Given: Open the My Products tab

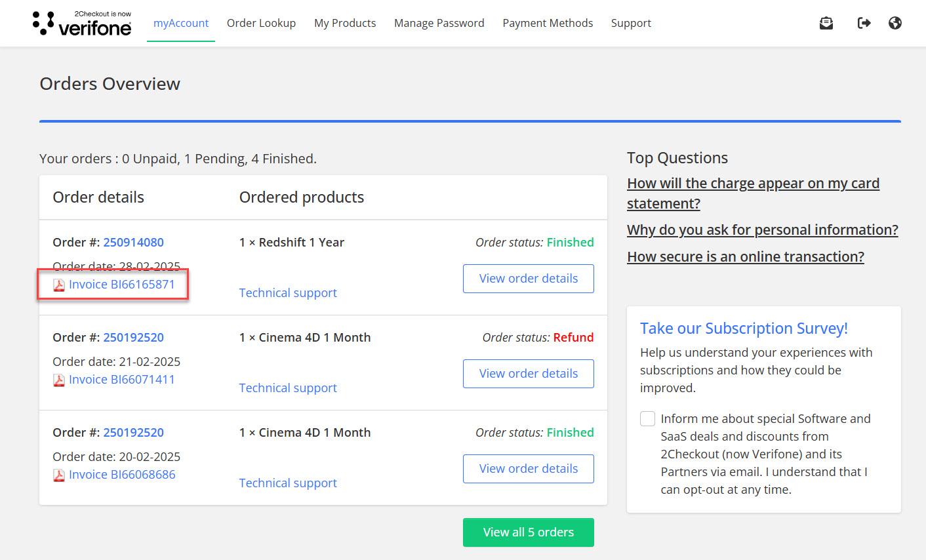Looking at the screenshot, I should (x=345, y=24).
